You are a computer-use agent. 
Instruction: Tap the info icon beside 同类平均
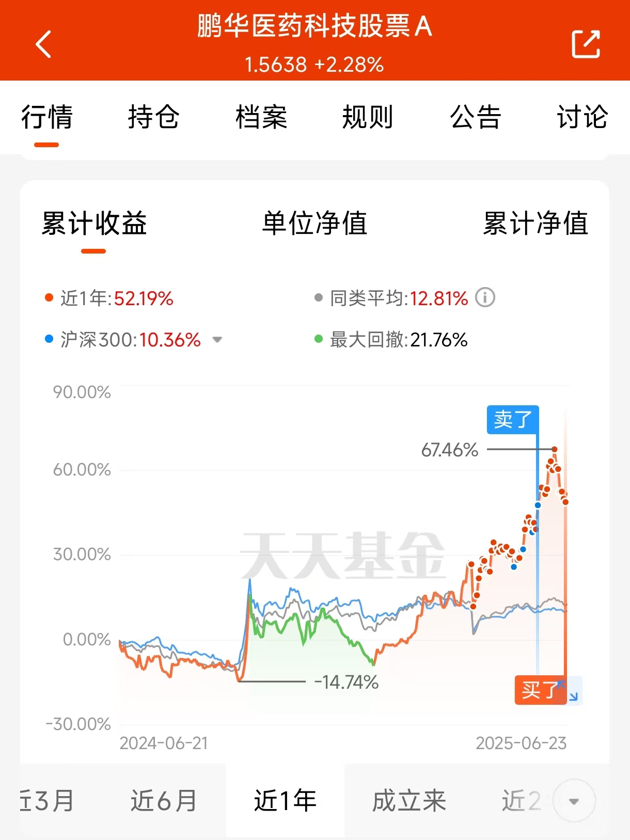485,297
